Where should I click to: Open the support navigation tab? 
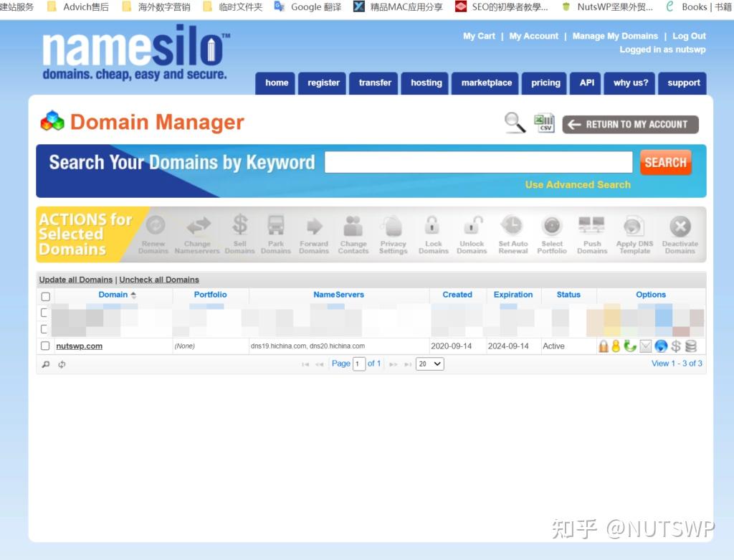(683, 83)
